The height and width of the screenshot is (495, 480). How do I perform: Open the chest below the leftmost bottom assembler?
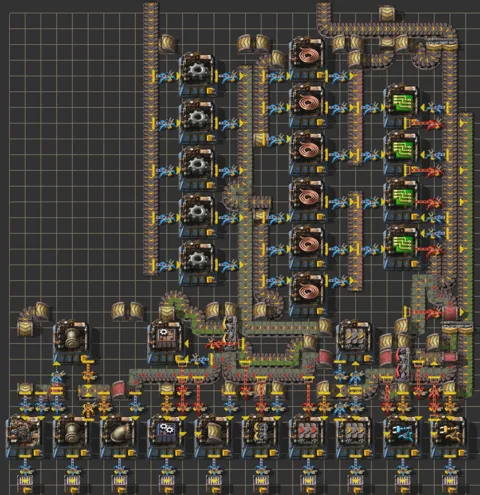point(25,481)
